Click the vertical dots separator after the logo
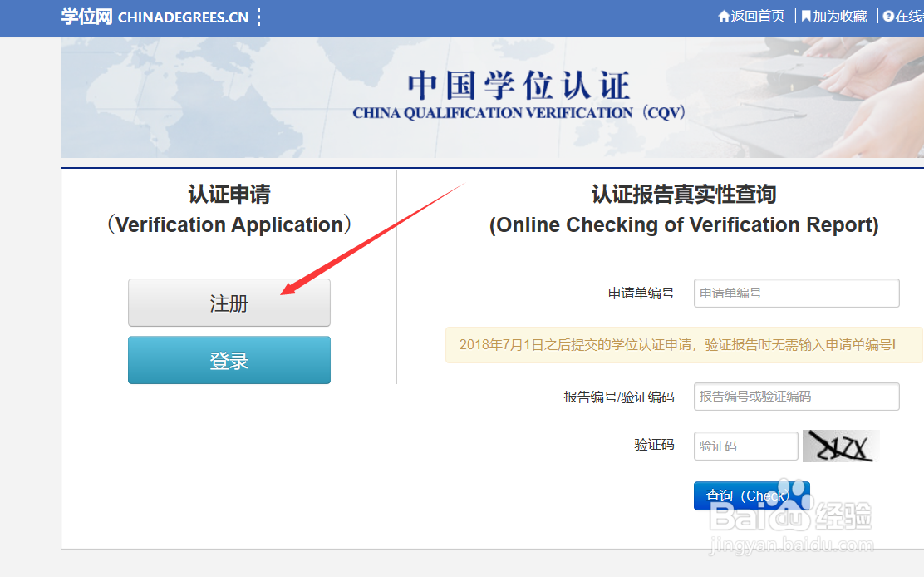924x577 pixels. point(258,17)
